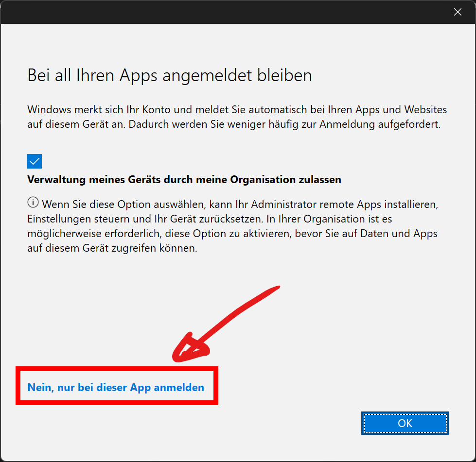Confirm with the OK button
The image size is (476, 462).
(x=405, y=423)
